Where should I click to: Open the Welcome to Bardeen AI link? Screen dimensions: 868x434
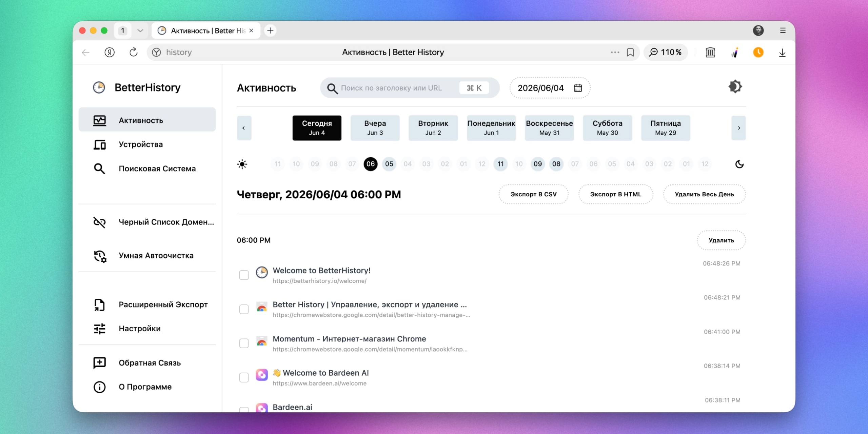click(321, 373)
